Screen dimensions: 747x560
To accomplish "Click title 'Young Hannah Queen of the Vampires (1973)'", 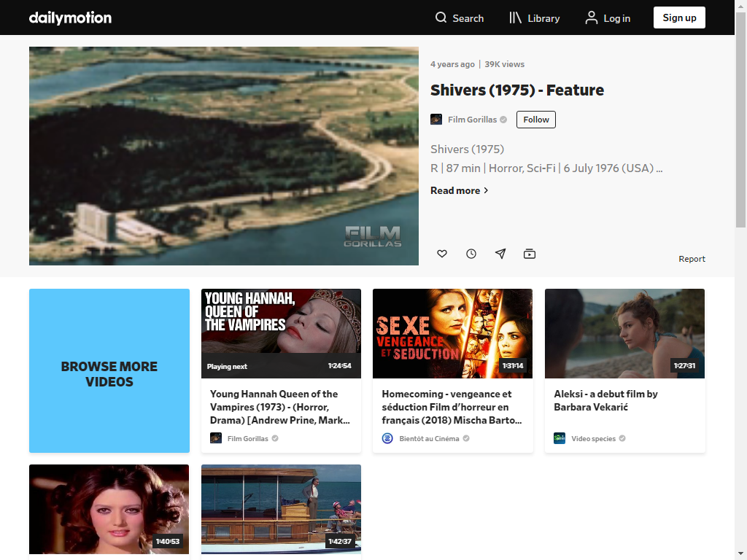I will click(280, 407).
